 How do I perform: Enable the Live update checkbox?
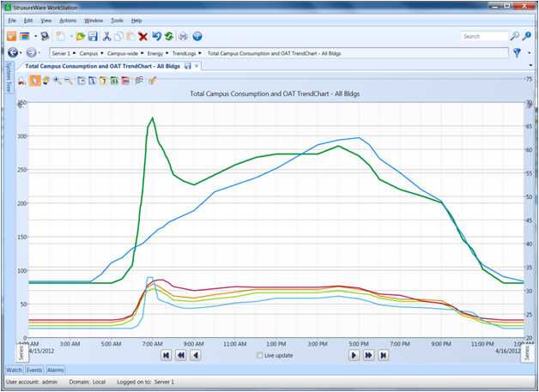point(259,355)
